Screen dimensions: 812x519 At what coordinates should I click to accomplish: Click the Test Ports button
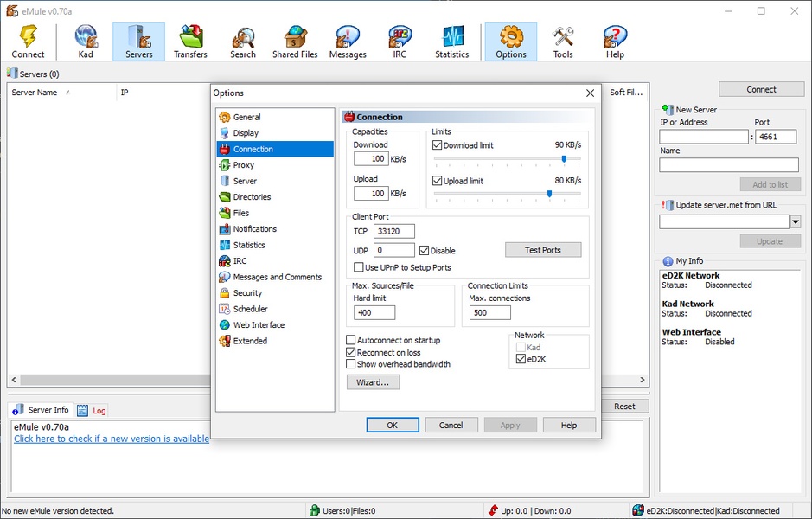542,250
